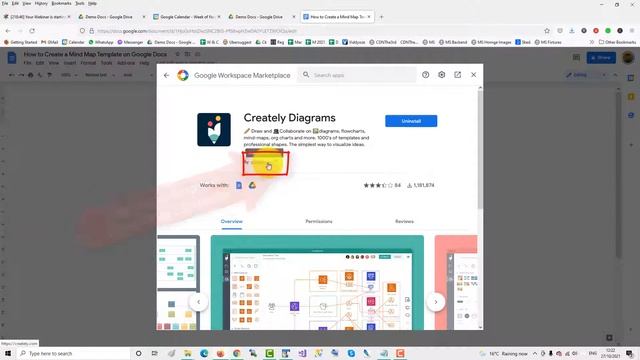Open the Firefox History menu
This screenshot has height=360, width=640.
pos(41,3)
